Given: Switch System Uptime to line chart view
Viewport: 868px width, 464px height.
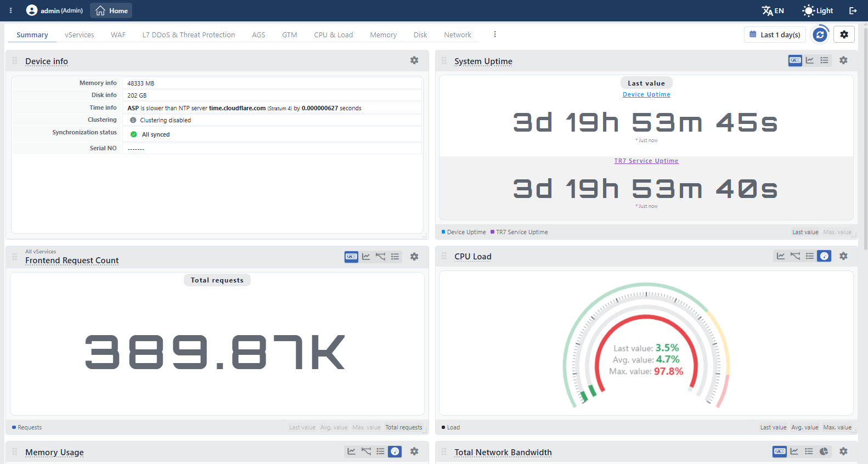Looking at the screenshot, I should point(810,60).
